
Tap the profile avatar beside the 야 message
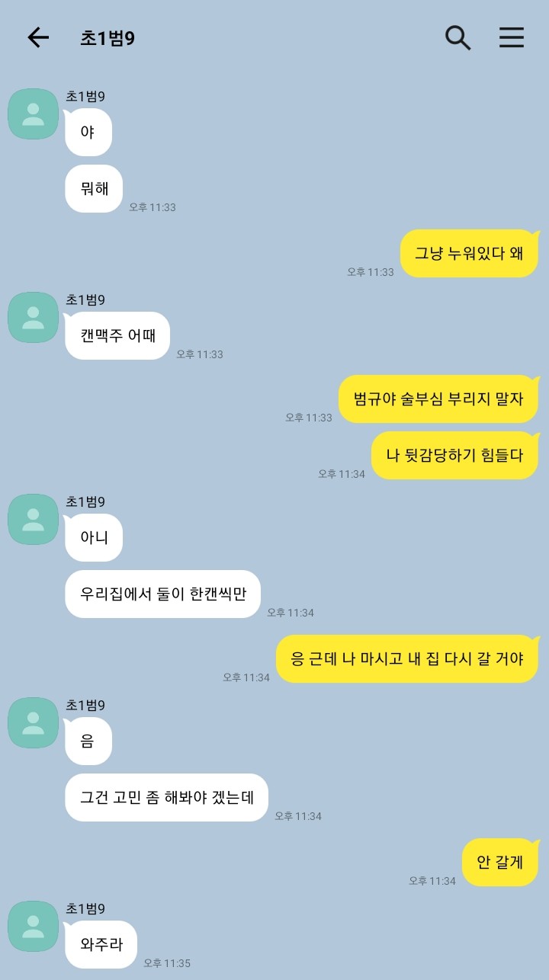pyautogui.click(x=33, y=114)
